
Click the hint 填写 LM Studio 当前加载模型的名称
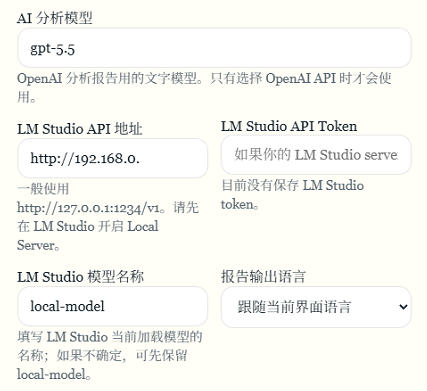tap(110, 356)
